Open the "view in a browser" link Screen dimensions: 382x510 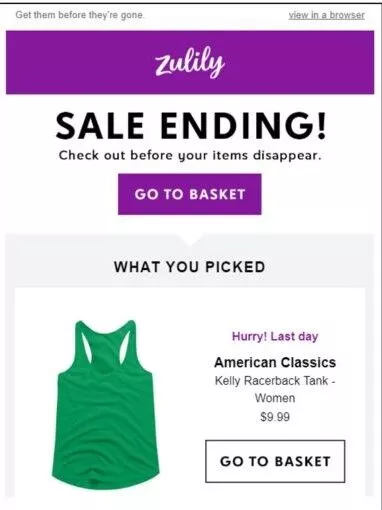(x=326, y=15)
